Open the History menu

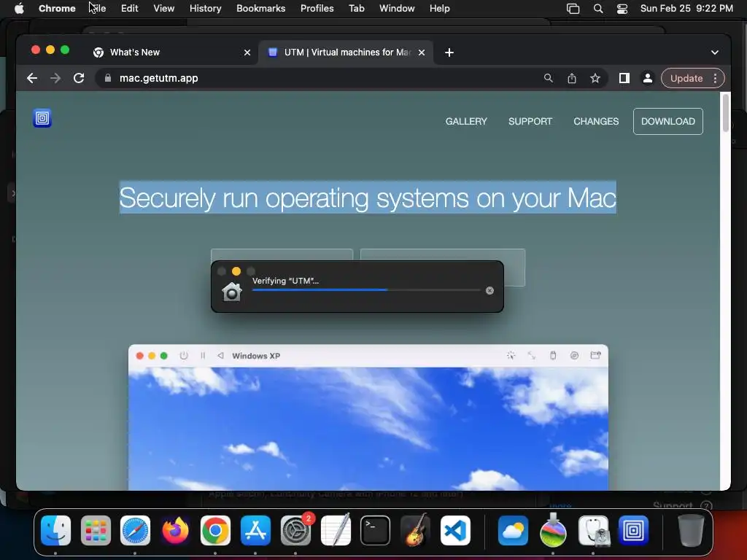pyautogui.click(x=205, y=8)
